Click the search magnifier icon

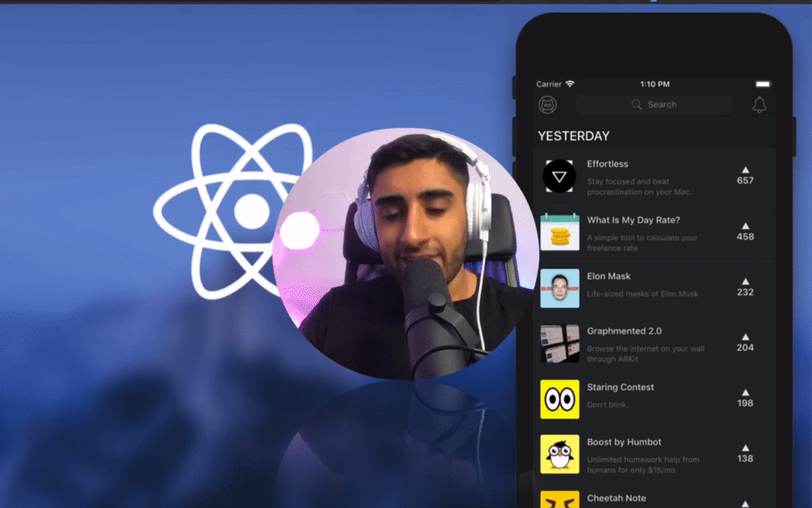(x=637, y=104)
